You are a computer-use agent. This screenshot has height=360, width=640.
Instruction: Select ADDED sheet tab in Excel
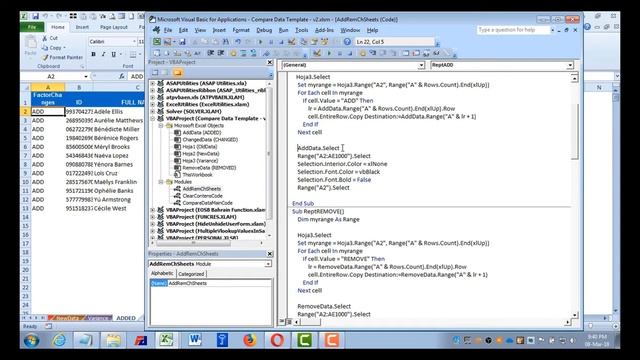(126, 318)
